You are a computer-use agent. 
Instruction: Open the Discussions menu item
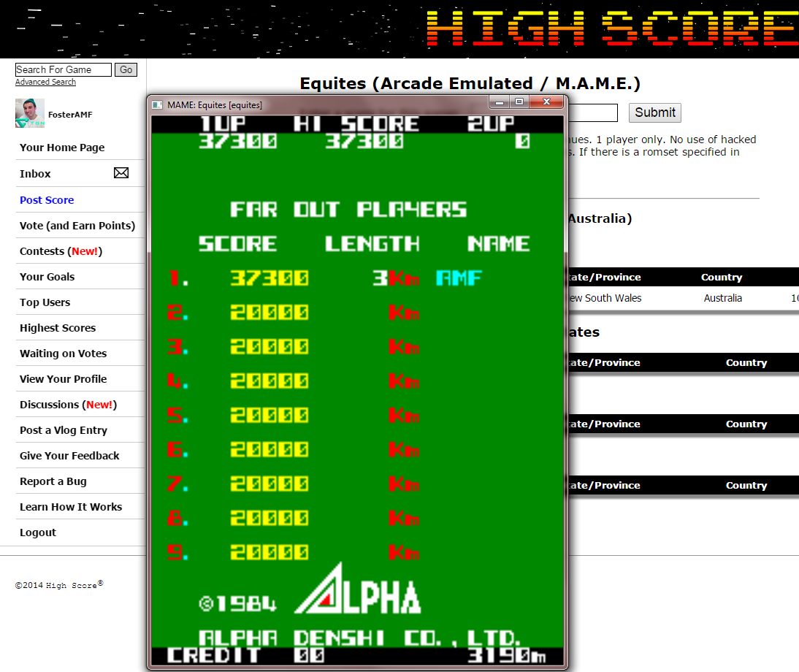tap(68, 405)
